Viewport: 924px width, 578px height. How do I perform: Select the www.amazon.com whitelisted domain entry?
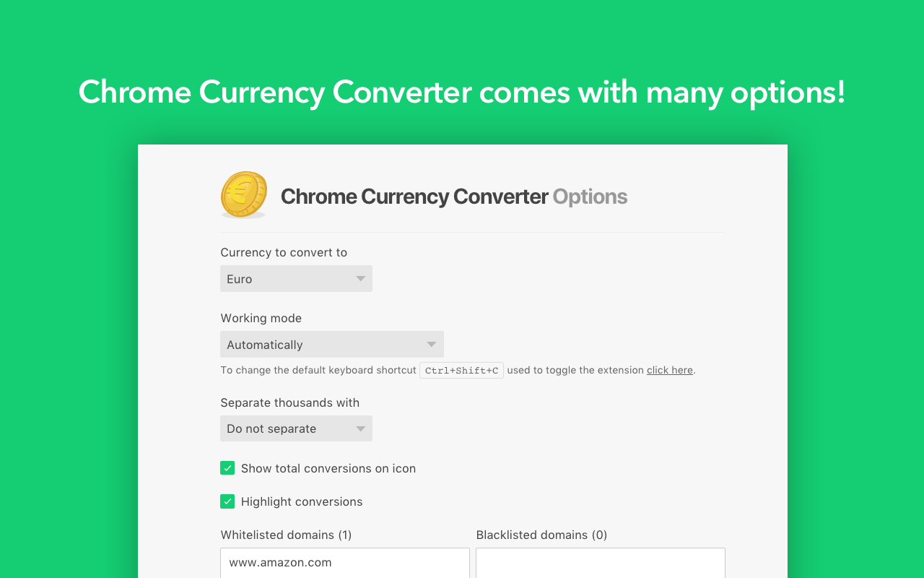345,562
